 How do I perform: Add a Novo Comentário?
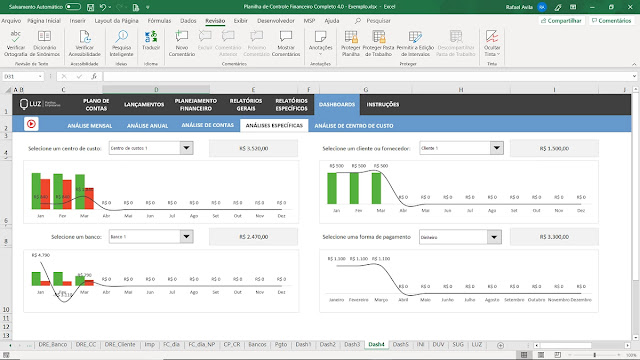182,43
